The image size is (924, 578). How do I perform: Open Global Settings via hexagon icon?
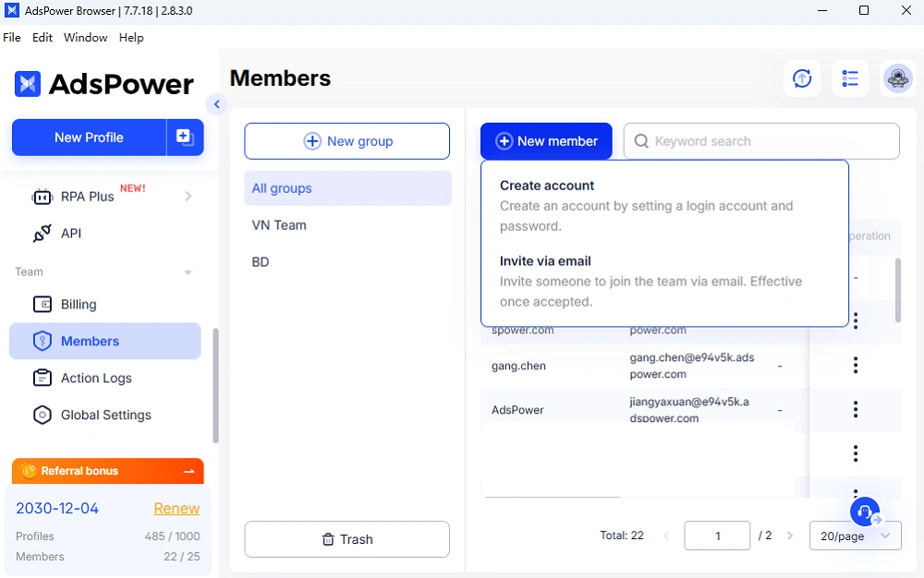tap(43, 415)
